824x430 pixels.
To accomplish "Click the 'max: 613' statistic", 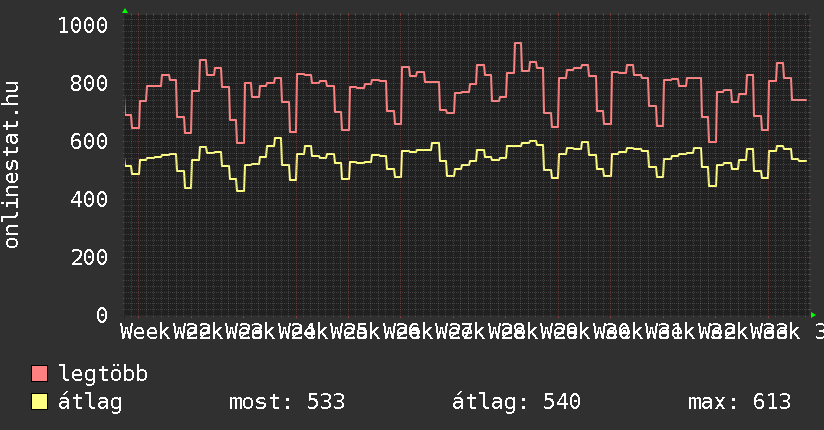I will point(739,402).
